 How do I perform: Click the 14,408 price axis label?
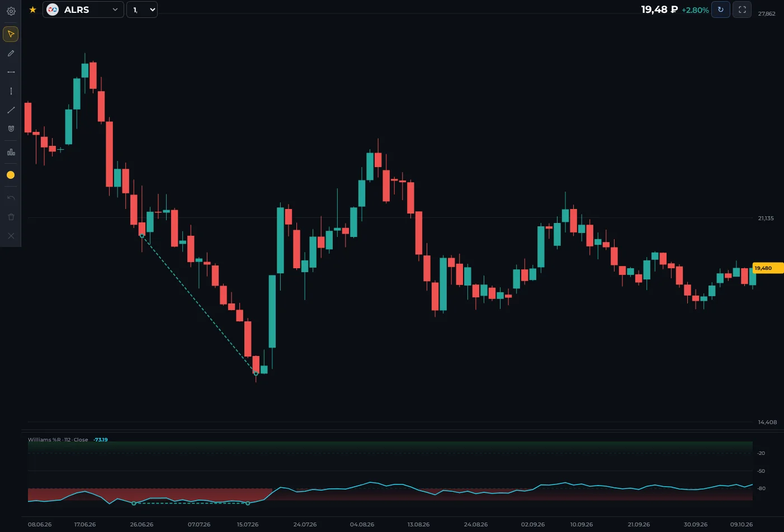pos(767,422)
